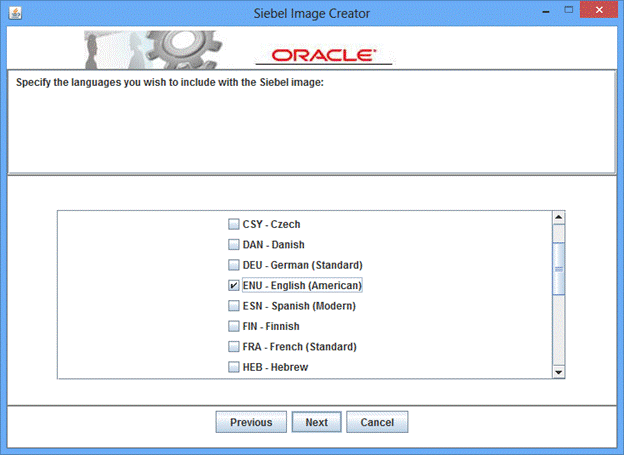
Task: Click the language list scroll-up arrow
Action: pyautogui.click(x=558, y=217)
